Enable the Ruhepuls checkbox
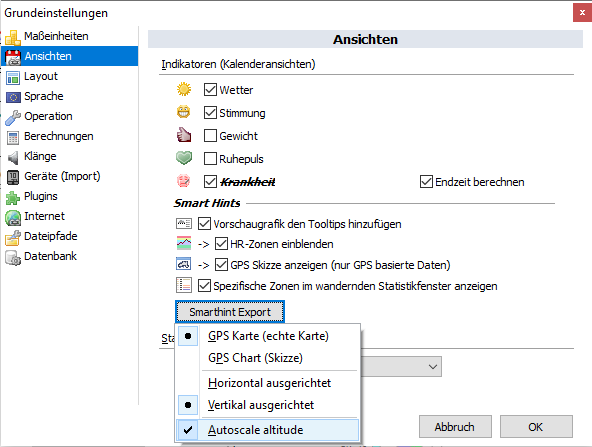This screenshot has height=447, width=592. click(210, 159)
